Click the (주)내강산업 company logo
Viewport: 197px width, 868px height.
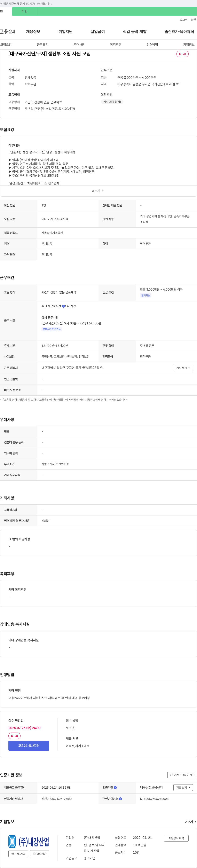(x=29, y=841)
